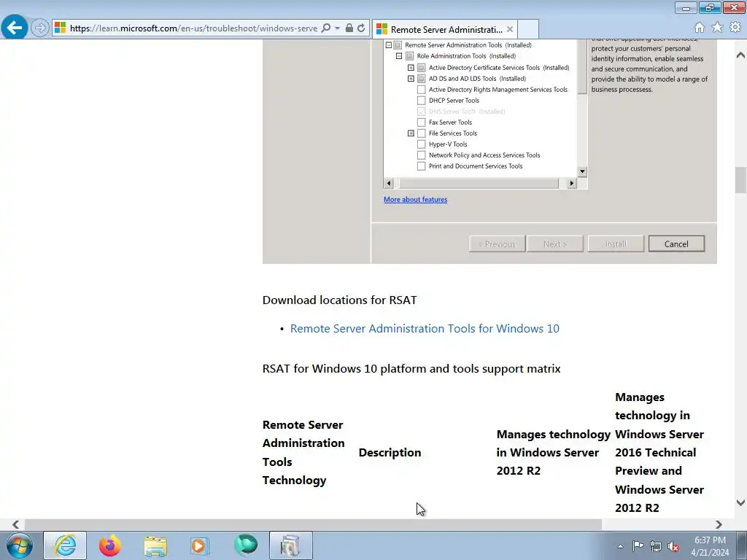
Task: Open Action Center flag tray icon
Action: pyautogui.click(x=638, y=546)
